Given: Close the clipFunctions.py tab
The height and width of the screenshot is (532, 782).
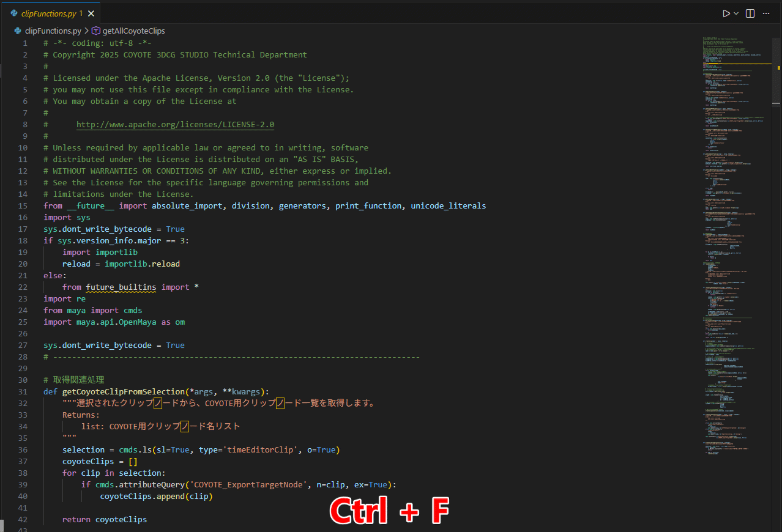Looking at the screenshot, I should tap(91, 13).
